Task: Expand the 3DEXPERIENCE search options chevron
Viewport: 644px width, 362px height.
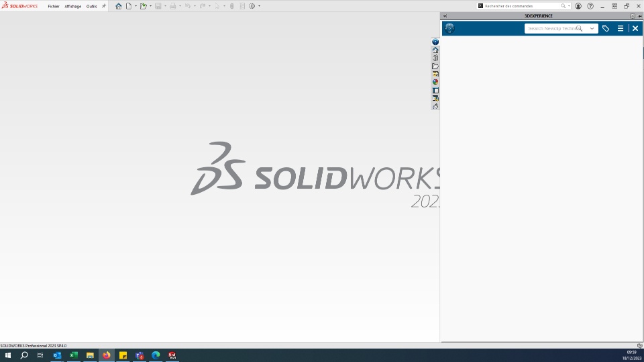Action: pos(592,28)
